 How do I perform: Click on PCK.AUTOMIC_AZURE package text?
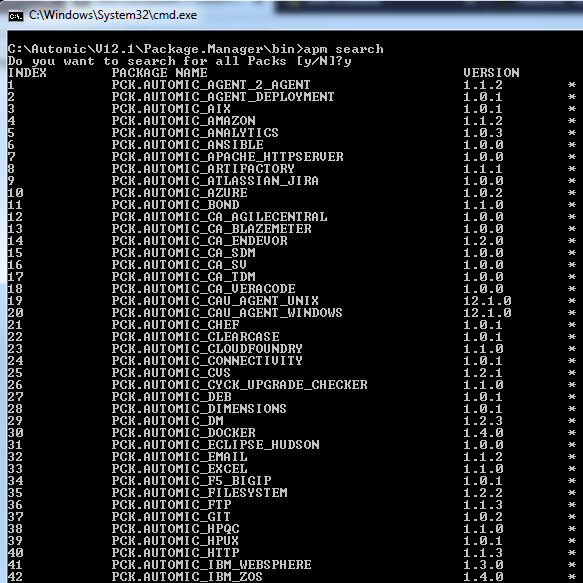click(x=180, y=193)
